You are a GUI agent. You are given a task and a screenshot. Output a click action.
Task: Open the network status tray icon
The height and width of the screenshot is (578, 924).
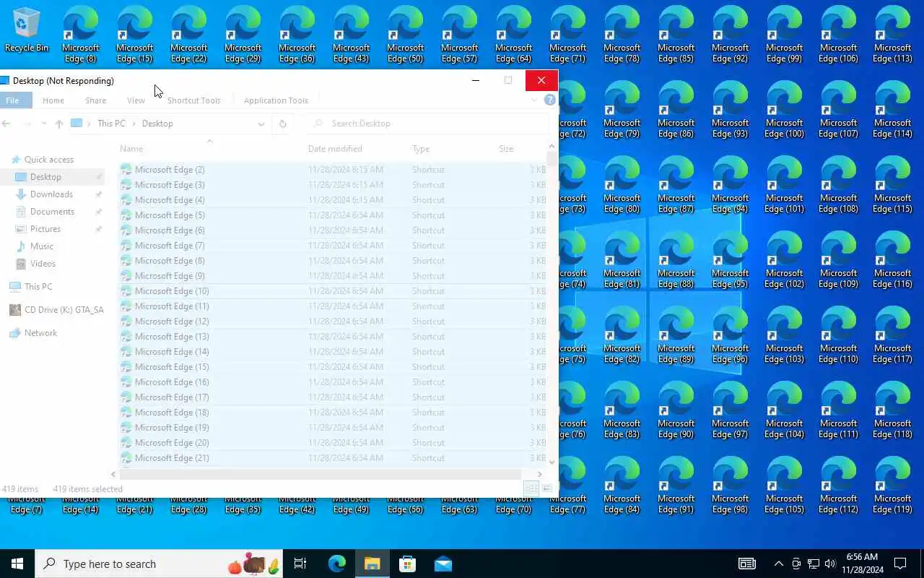click(814, 564)
